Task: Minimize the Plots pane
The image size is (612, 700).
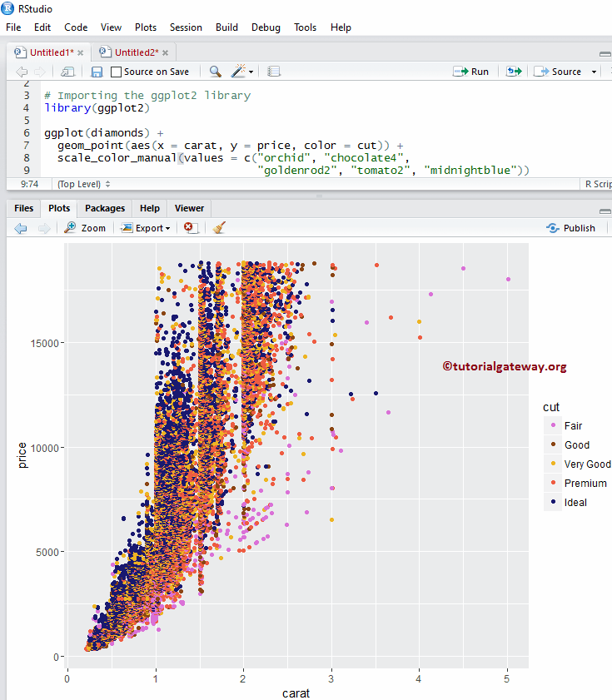Action: pos(605,211)
